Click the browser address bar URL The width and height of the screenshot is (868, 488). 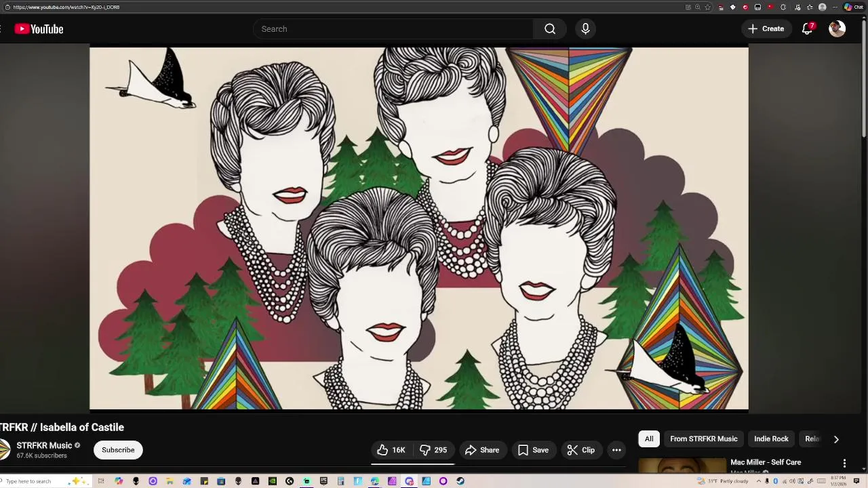tap(66, 7)
